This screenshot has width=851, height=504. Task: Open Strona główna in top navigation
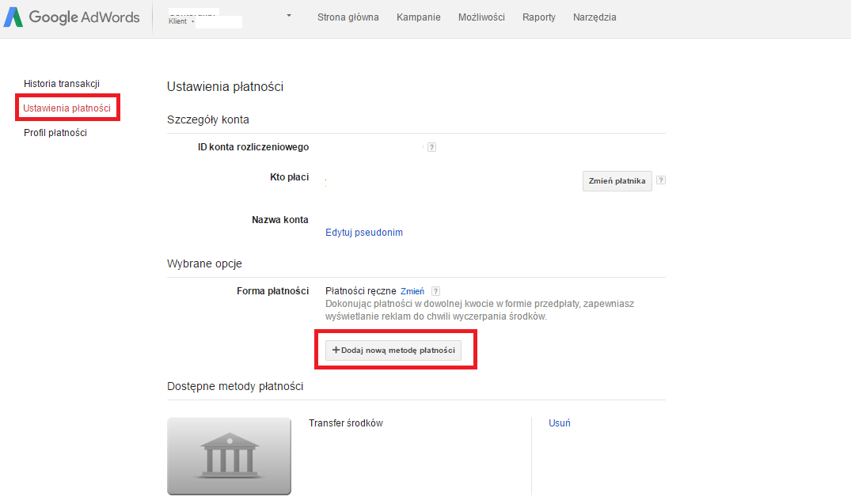click(x=348, y=17)
